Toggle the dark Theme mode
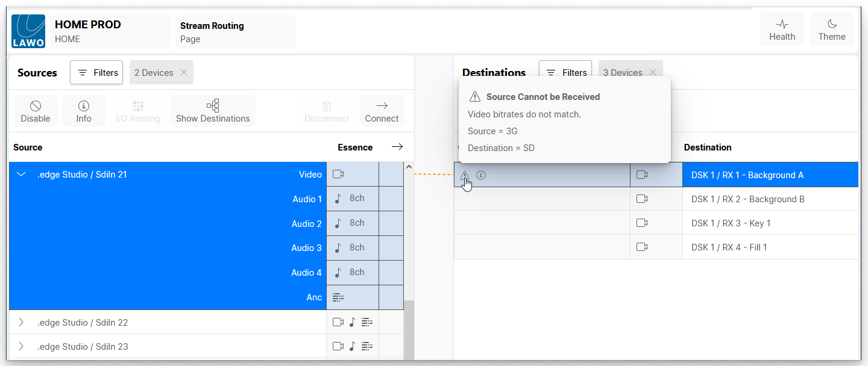This screenshot has width=868, height=366. click(831, 29)
